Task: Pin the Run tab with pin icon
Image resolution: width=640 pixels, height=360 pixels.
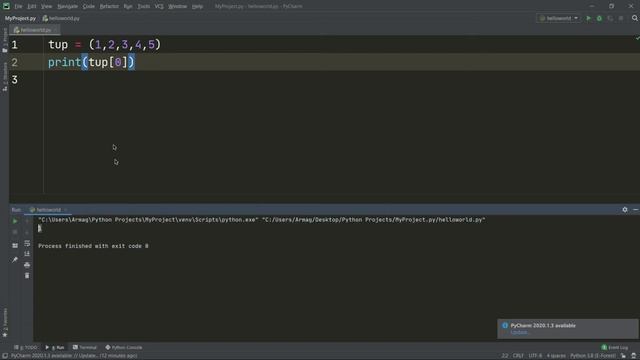Action: click(x=15, y=260)
